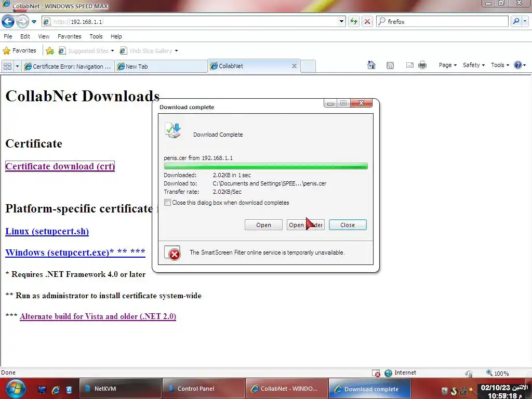Click the green Refresh arrows icon

point(354,22)
